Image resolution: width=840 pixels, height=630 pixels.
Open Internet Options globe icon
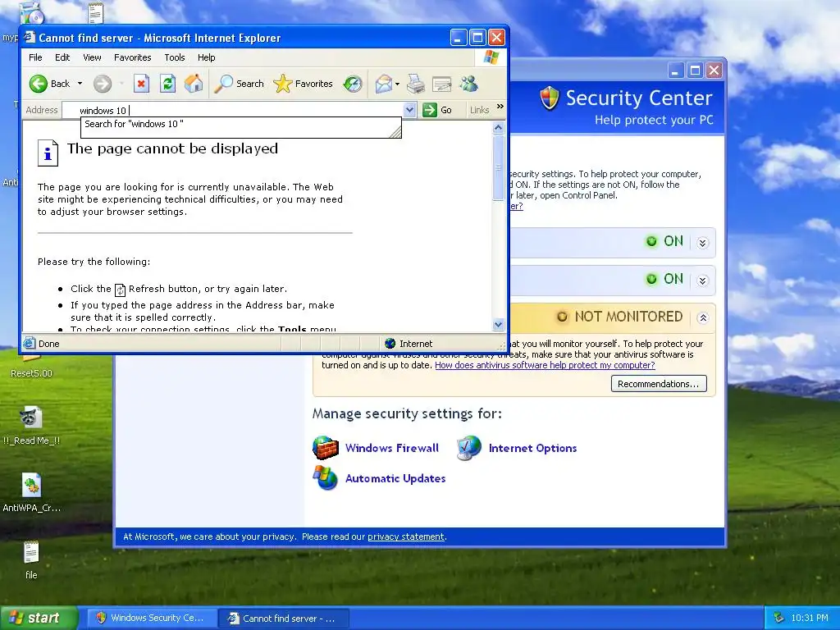(468, 448)
